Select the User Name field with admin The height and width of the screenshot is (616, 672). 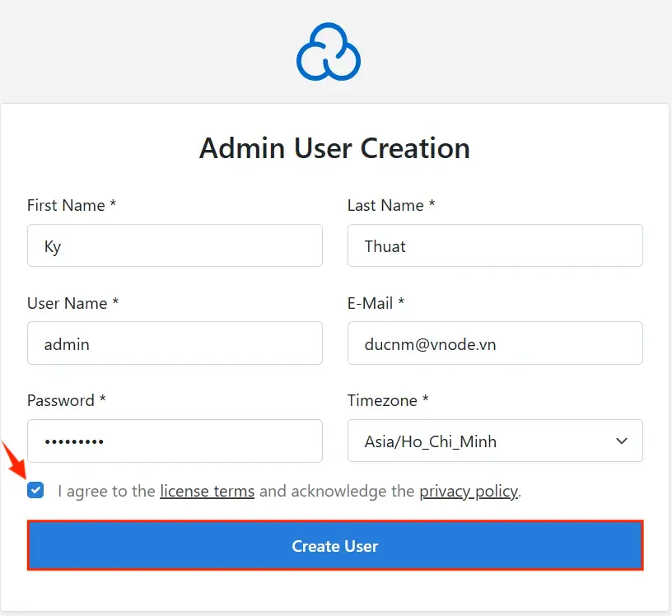point(175,343)
